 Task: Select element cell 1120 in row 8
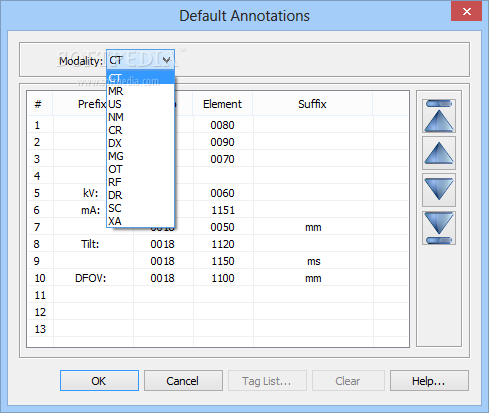tap(223, 244)
